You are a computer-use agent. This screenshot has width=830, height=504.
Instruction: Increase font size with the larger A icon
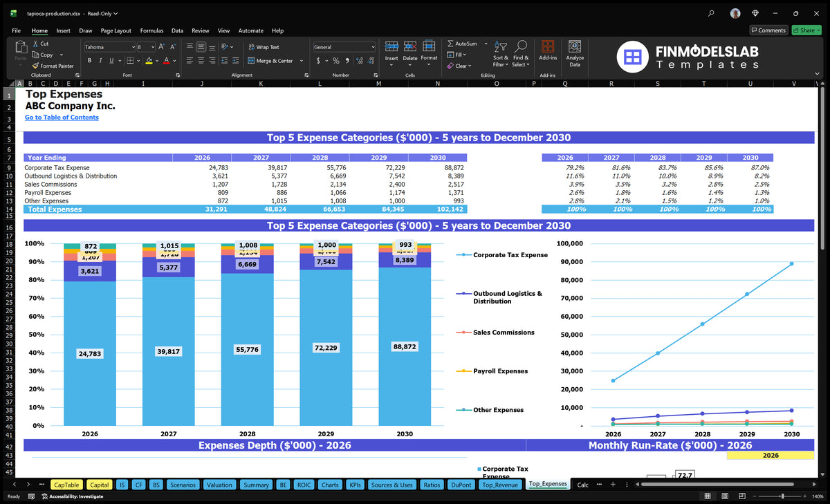(x=161, y=46)
